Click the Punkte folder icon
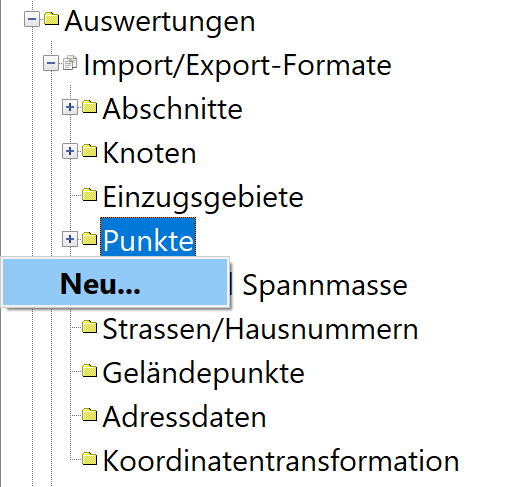530x487 pixels. pyautogui.click(x=90, y=239)
